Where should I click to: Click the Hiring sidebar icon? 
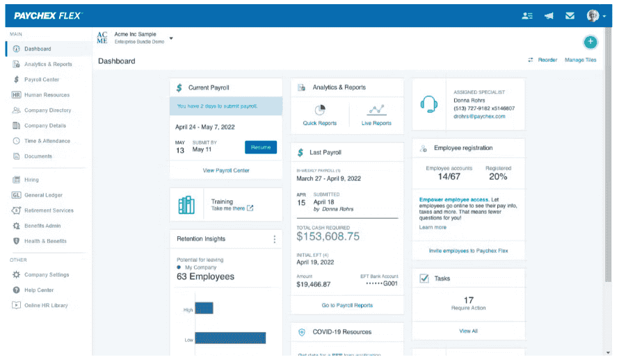tap(16, 180)
